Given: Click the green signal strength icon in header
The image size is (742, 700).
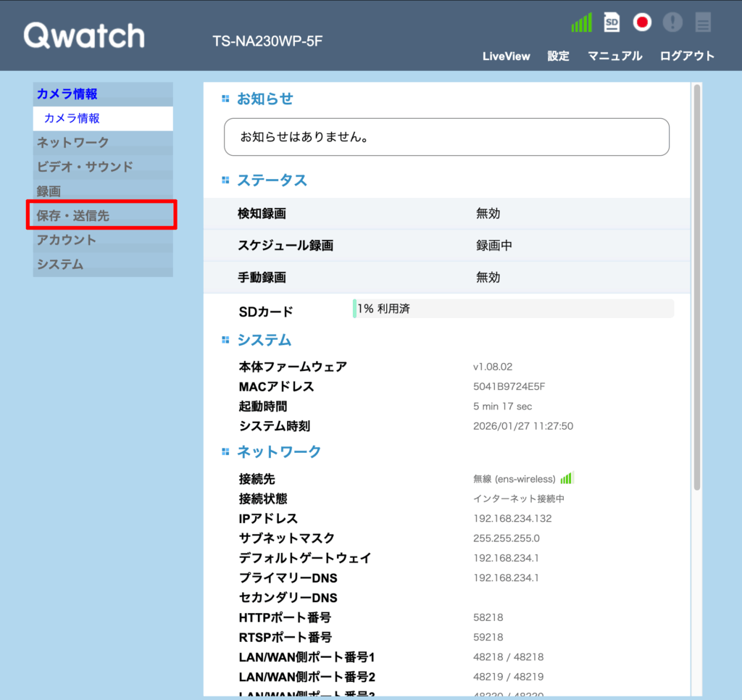Looking at the screenshot, I should click(x=581, y=23).
